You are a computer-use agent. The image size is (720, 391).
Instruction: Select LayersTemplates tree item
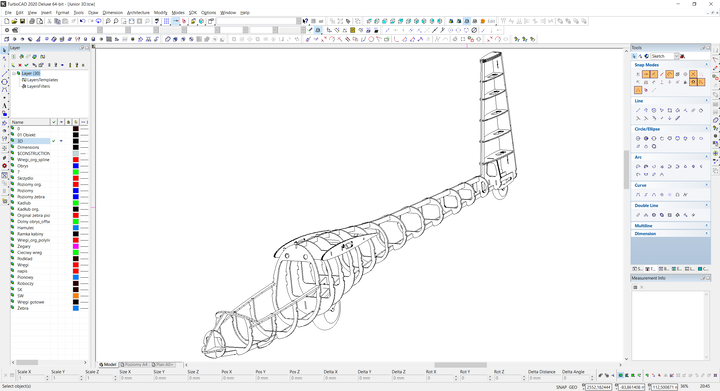tap(42, 80)
